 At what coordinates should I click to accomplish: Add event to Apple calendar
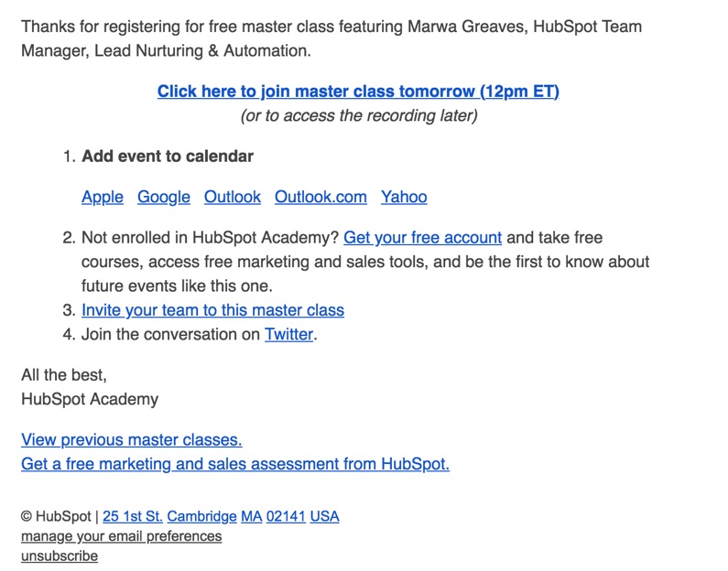coord(103,197)
